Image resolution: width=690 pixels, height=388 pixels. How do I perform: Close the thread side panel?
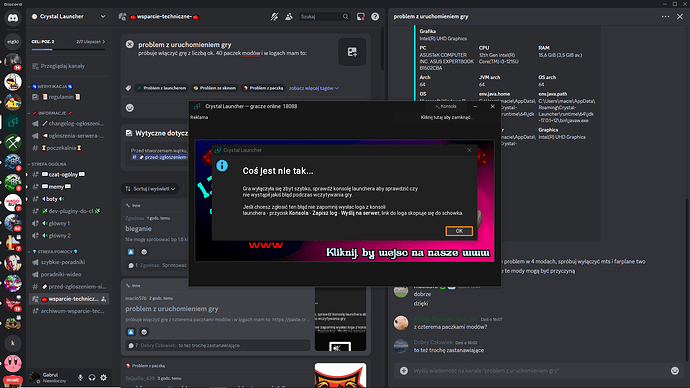680,17
